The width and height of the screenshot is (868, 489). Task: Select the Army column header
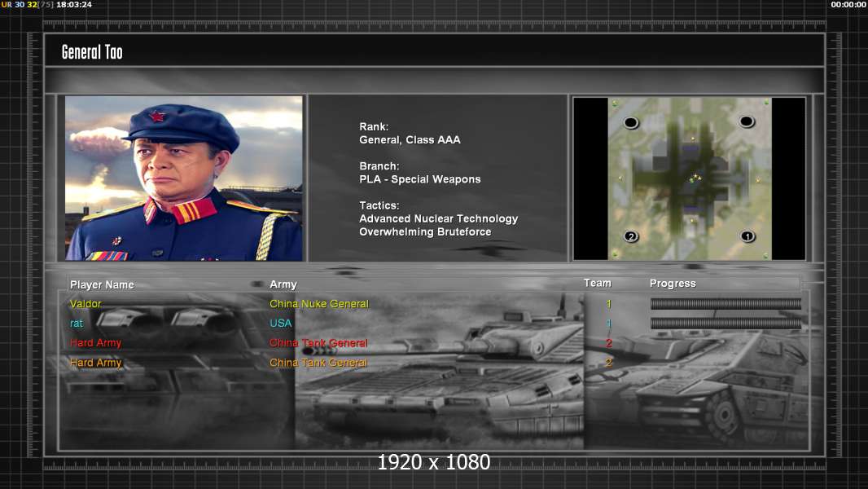tap(283, 284)
